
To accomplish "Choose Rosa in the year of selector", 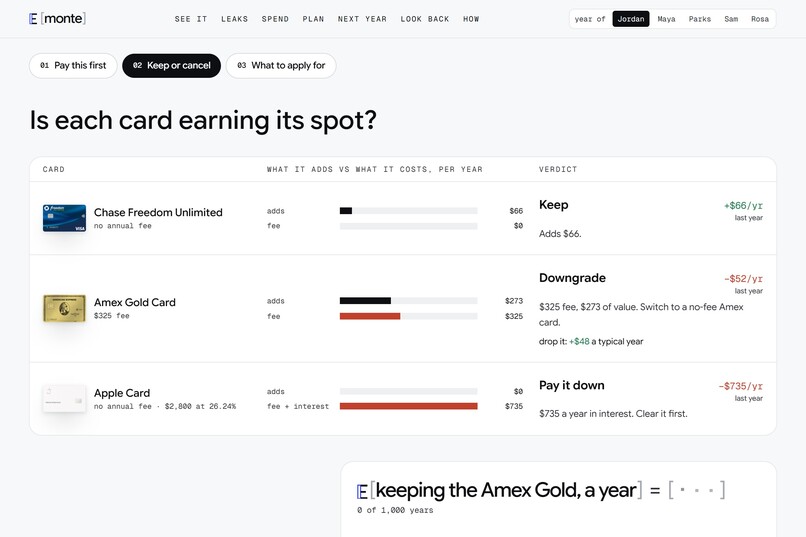I will 760,19.
